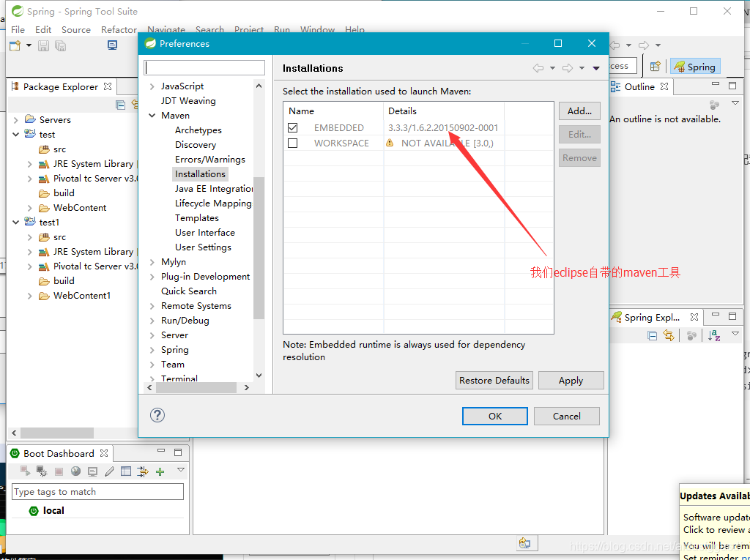Expand the Mylyn preferences node
Screen dimensions: 750x560
tap(152, 262)
